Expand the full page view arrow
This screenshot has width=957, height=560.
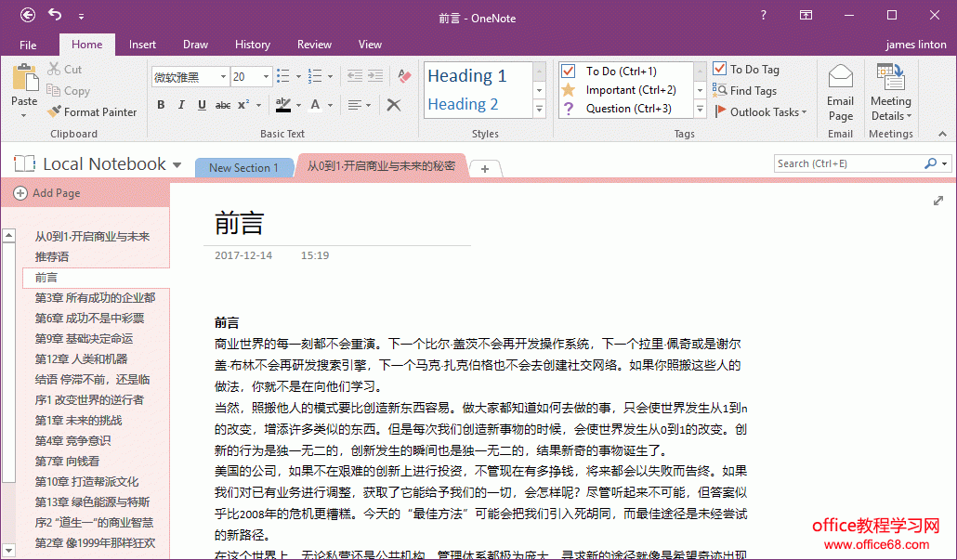937,201
